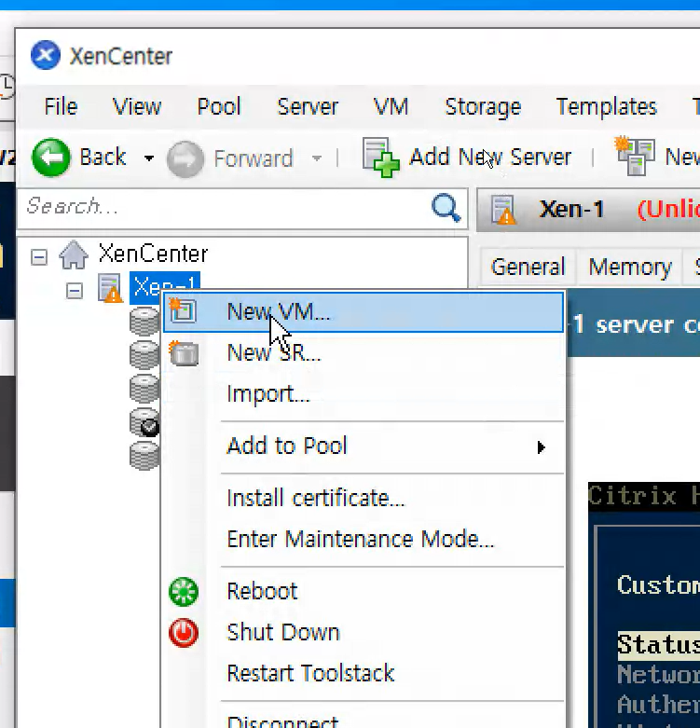Choose Enter Maintenance Mode... entry

point(364,539)
